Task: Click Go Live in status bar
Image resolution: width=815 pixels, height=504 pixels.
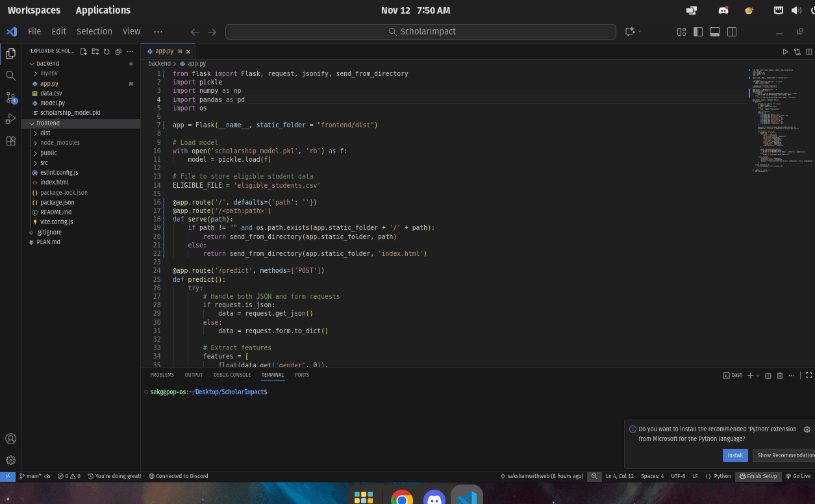Action: tap(798, 476)
